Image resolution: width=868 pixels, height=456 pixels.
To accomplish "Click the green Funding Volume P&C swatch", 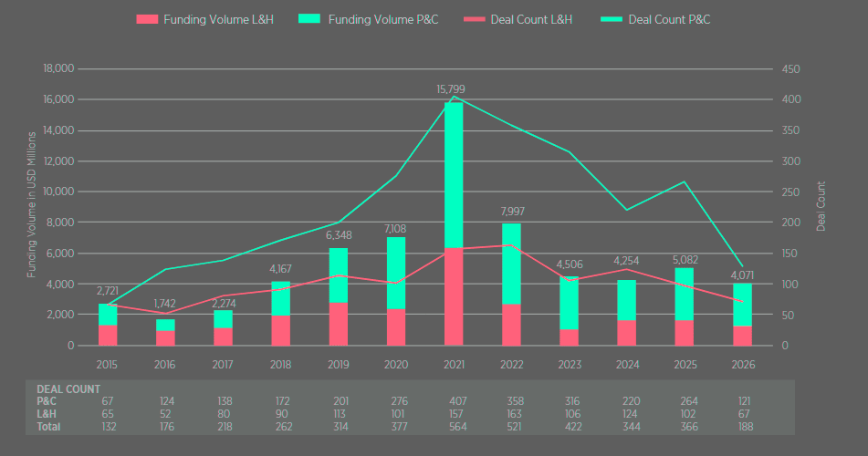I will [309, 19].
